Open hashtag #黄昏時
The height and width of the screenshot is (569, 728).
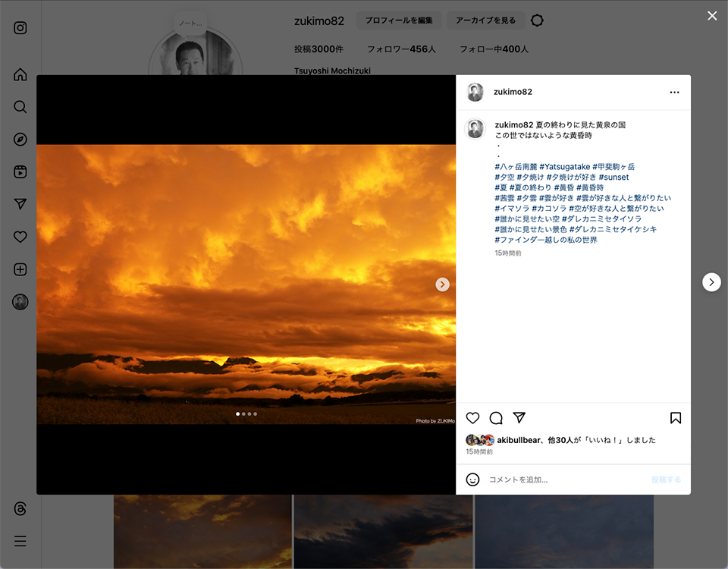click(590, 187)
